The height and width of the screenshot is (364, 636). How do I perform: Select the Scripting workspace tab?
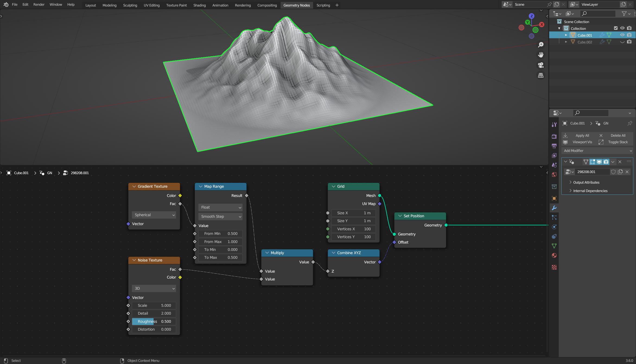click(323, 5)
